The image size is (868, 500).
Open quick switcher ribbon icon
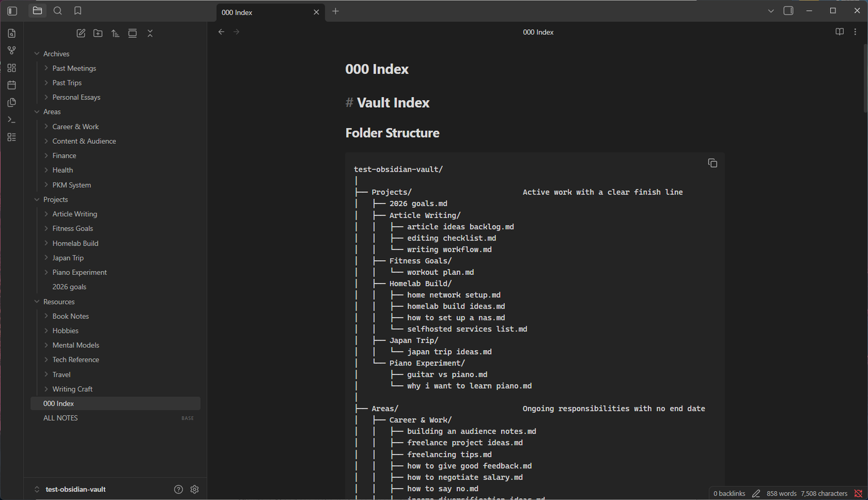pyautogui.click(x=12, y=34)
